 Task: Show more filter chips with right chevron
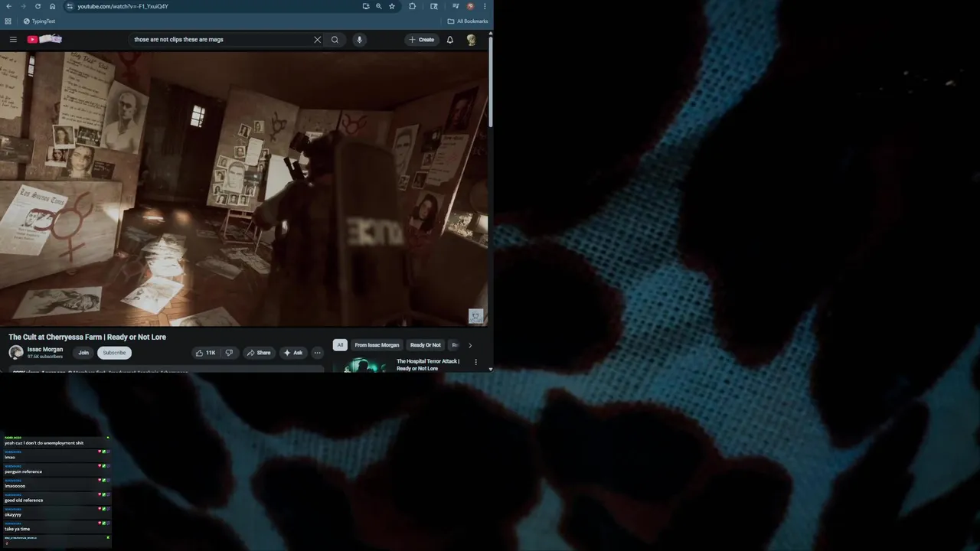(470, 345)
